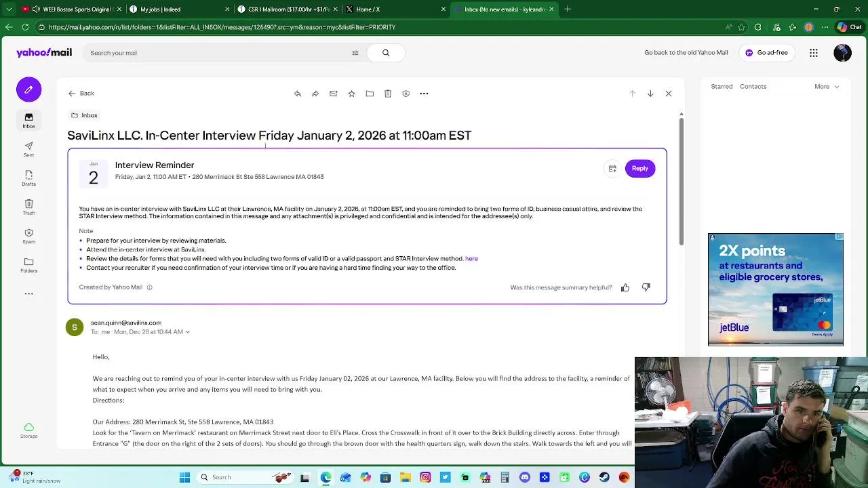This screenshot has height=488, width=868.
Task: Click thumbs down on message summary
Action: coord(646,287)
